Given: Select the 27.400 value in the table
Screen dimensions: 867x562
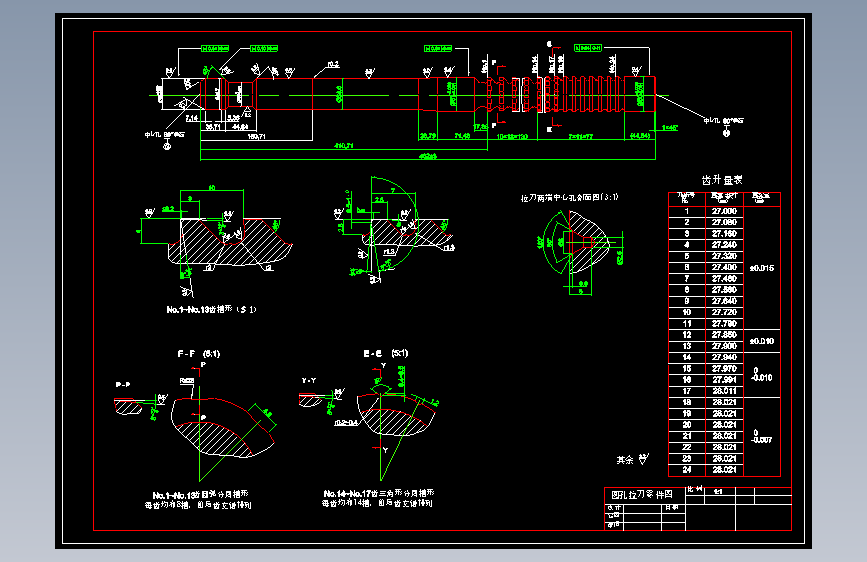Looking at the screenshot, I should click(724, 267).
